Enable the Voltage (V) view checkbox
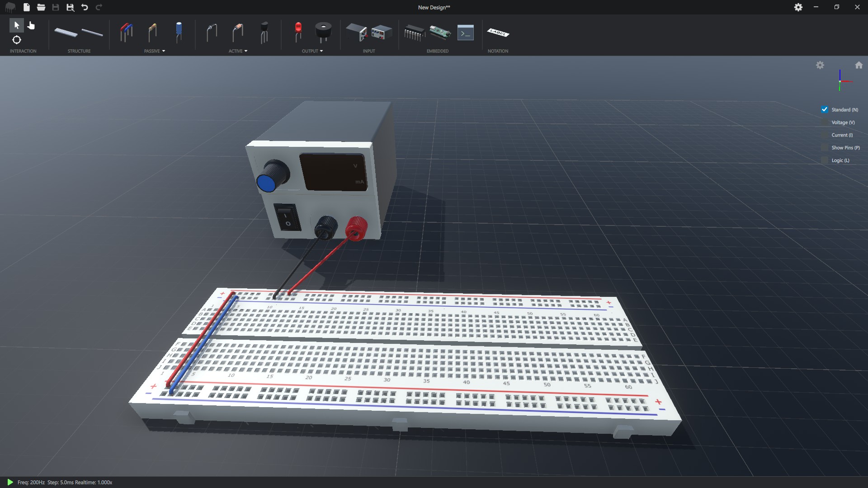The image size is (868, 488). pyautogui.click(x=825, y=122)
